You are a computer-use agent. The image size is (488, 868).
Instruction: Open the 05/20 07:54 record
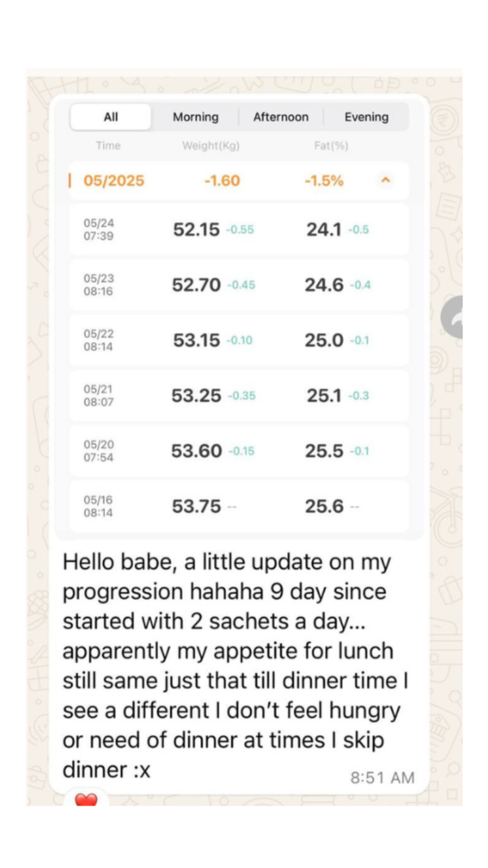coord(239,451)
